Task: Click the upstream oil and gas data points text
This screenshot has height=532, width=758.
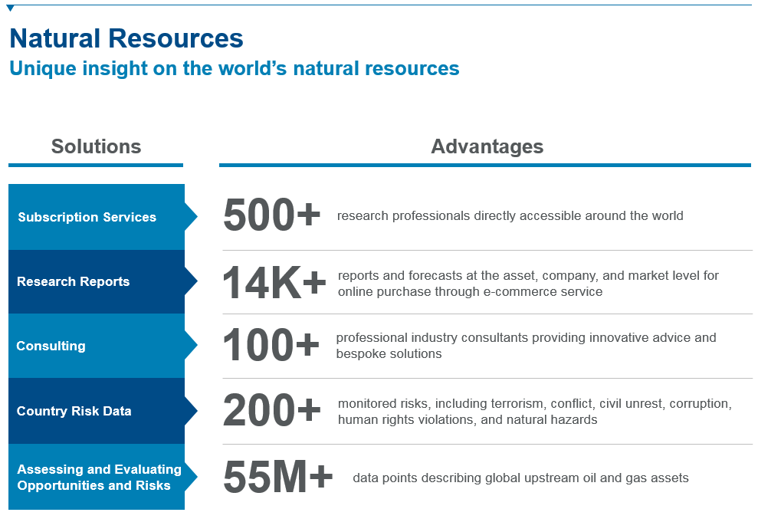Action: click(520, 478)
